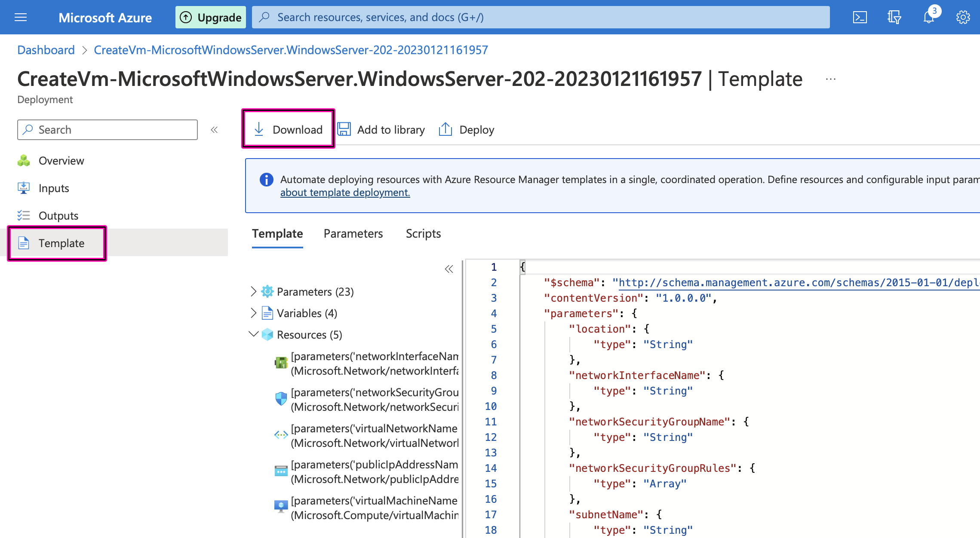The width and height of the screenshot is (980, 538).
Task: Focus the left menu Search field
Action: (108, 130)
